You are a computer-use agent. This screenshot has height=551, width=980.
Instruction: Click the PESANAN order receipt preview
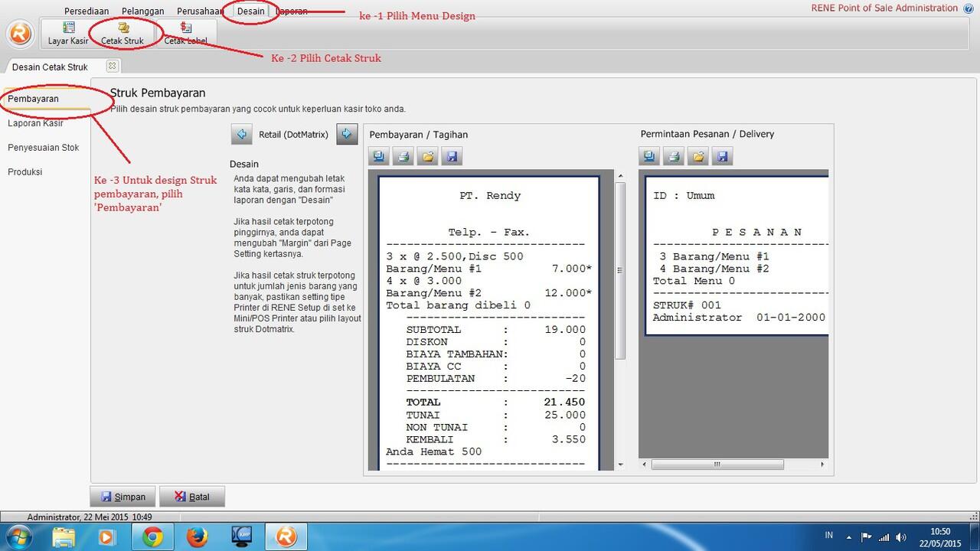(x=736, y=256)
